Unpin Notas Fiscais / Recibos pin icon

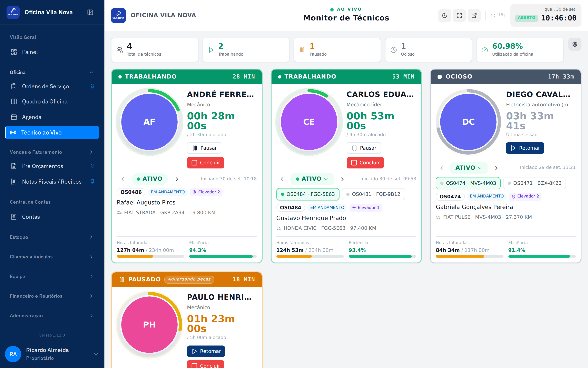point(92,182)
